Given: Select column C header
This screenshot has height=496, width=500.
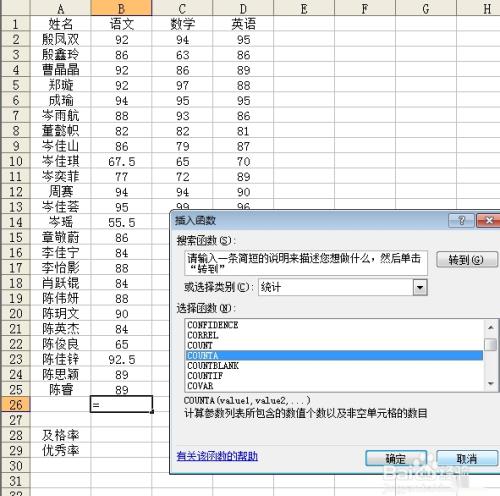Looking at the screenshot, I should coord(182,8).
